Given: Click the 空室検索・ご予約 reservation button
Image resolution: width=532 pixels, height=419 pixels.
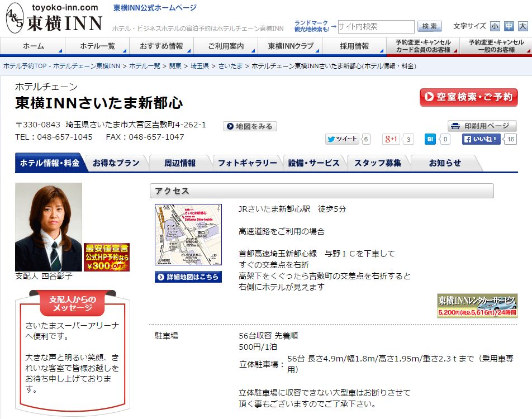Looking at the screenshot, I should pos(468,97).
